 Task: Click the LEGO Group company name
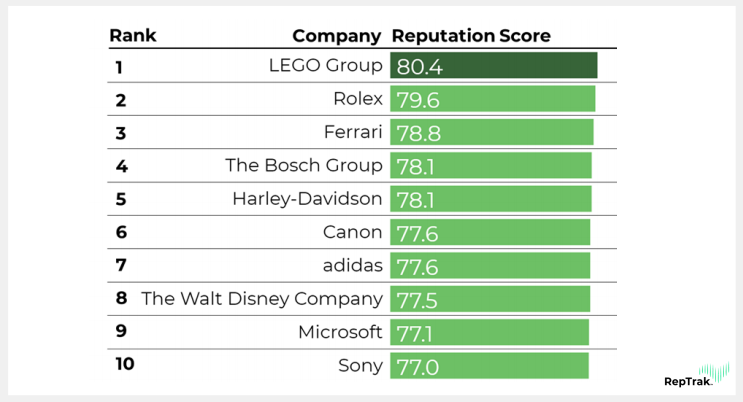tap(325, 66)
